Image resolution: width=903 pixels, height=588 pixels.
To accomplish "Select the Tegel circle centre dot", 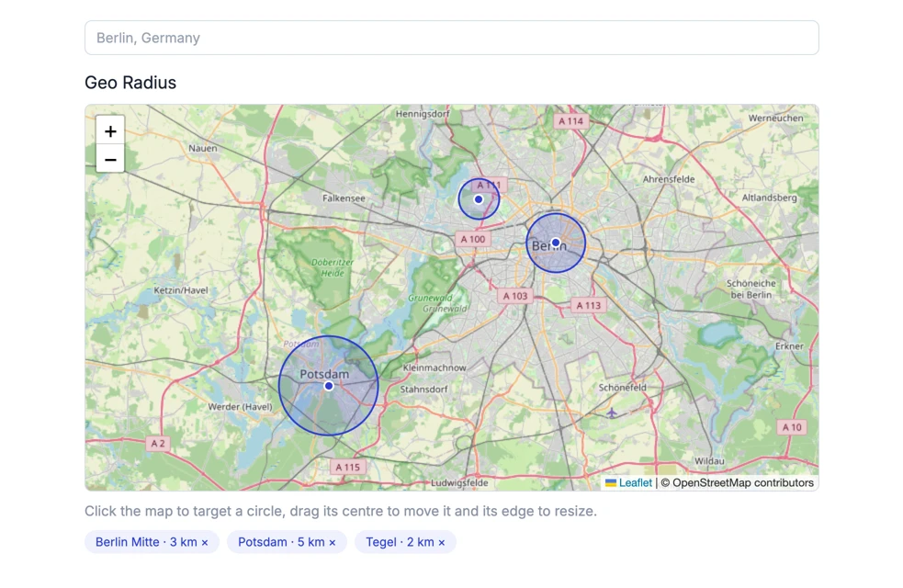I will 479,199.
